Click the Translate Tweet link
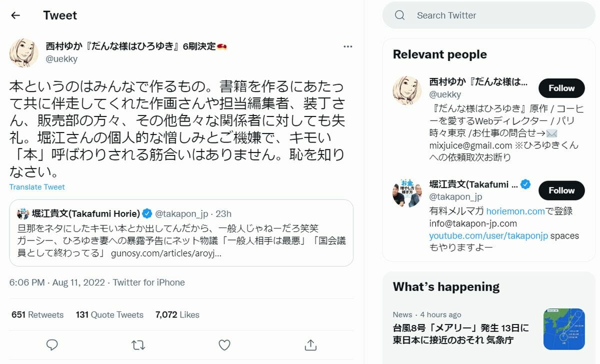This screenshot has width=600, height=364. [x=37, y=187]
